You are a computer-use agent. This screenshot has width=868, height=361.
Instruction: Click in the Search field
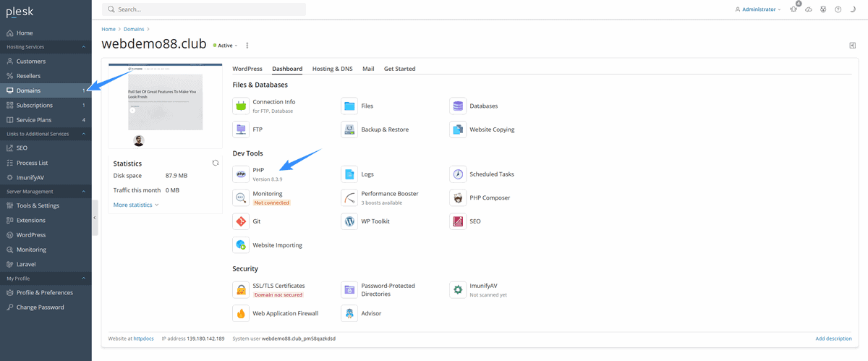(204, 9)
